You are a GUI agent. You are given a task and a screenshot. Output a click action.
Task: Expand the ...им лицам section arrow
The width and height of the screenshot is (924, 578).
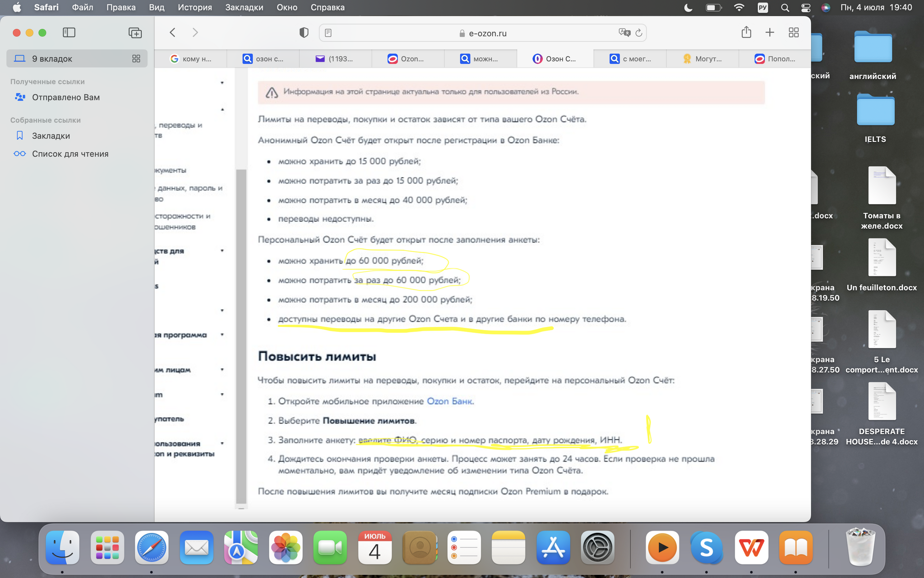click(222, 369)
